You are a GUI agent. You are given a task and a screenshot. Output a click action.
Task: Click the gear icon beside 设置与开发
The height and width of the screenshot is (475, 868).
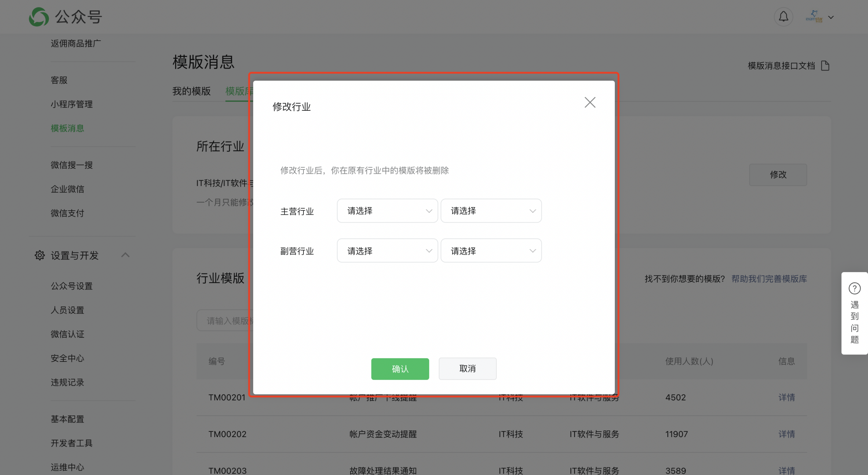point(40,255)
